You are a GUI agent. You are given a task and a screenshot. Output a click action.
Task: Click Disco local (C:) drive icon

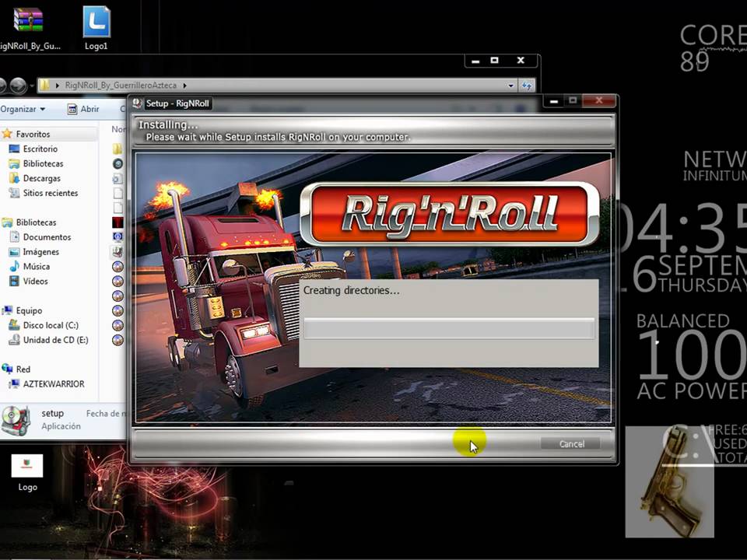14,325
